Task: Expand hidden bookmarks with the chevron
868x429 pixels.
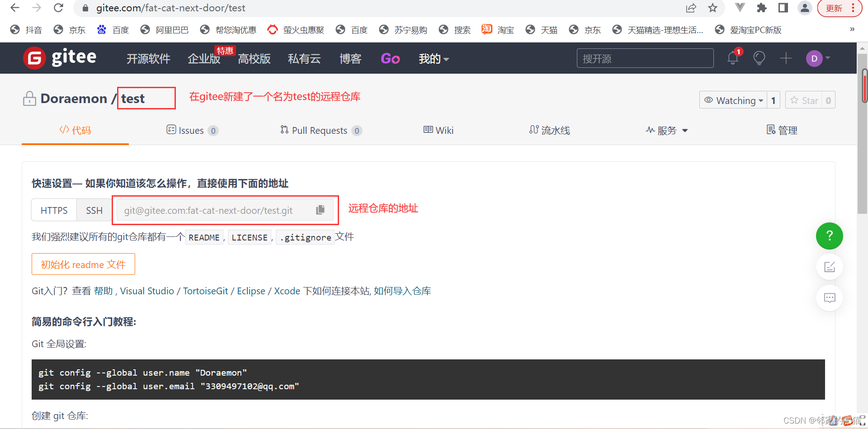Action: pos(852,29)
